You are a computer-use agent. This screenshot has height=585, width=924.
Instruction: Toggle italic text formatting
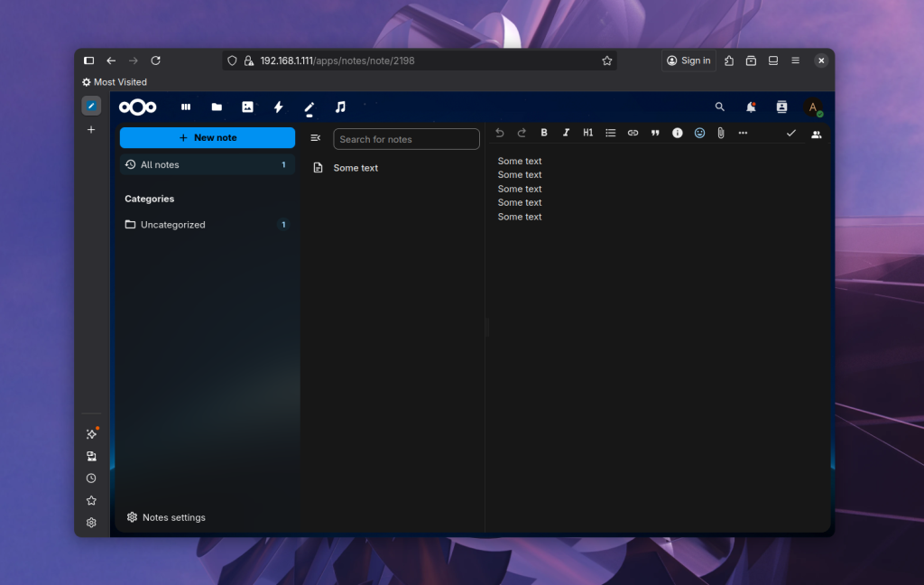(x=566, y=133)
